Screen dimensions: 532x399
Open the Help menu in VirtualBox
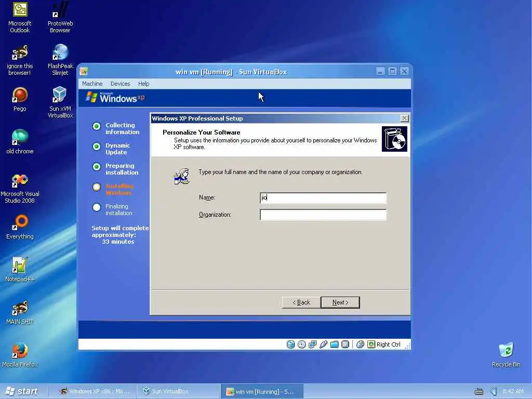point(143,84)
